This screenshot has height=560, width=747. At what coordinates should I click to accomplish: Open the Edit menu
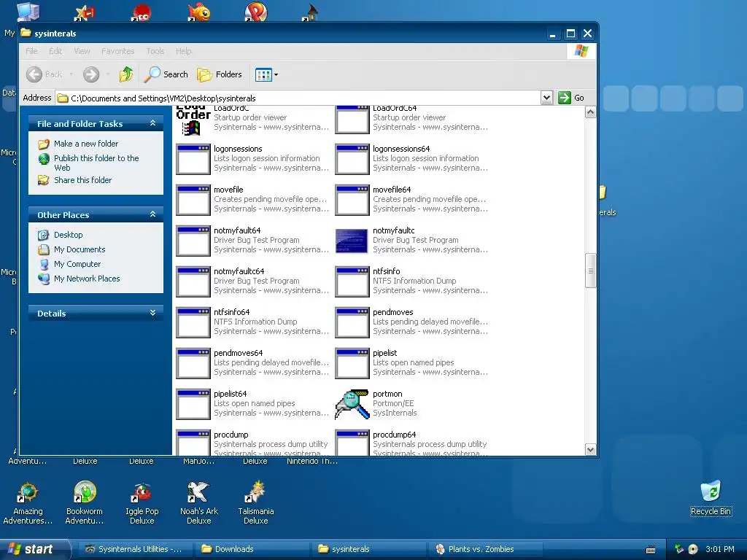coord(55,51)
